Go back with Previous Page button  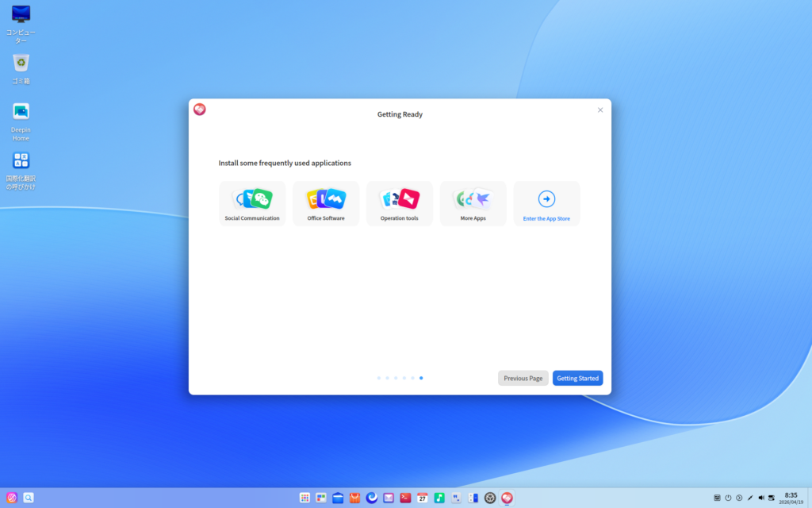tap(523, 379)
